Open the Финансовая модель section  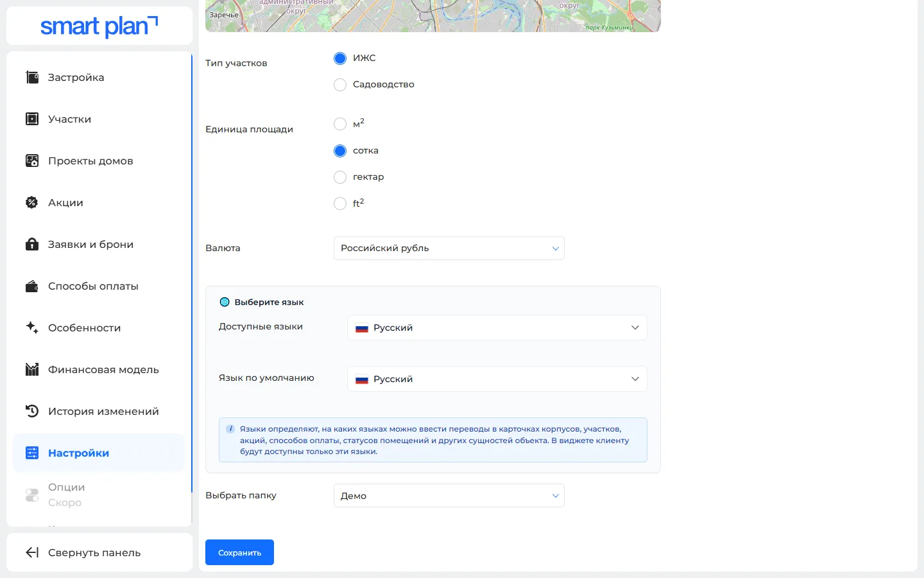(x=99, y=370)
